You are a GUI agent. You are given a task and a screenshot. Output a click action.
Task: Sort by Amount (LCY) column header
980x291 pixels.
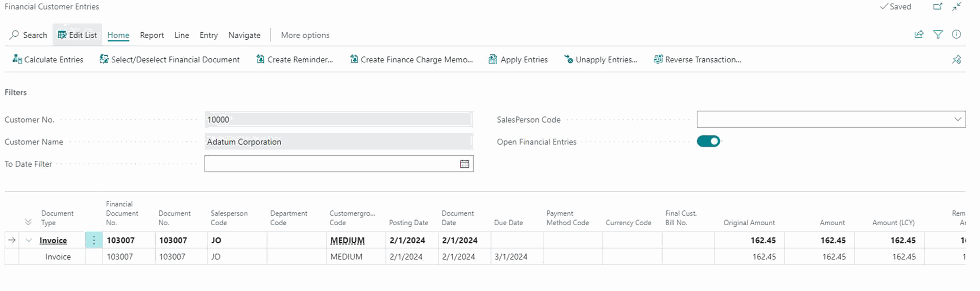pos(893,223)
